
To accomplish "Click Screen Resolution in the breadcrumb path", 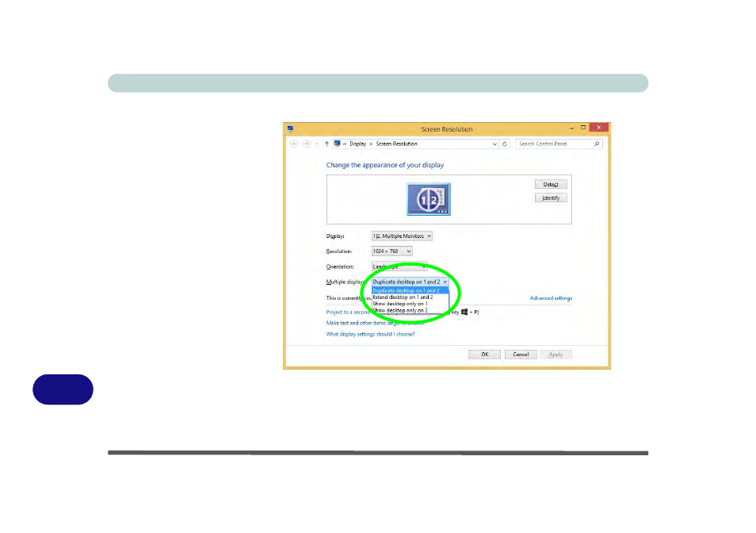I will pos(396,144).
